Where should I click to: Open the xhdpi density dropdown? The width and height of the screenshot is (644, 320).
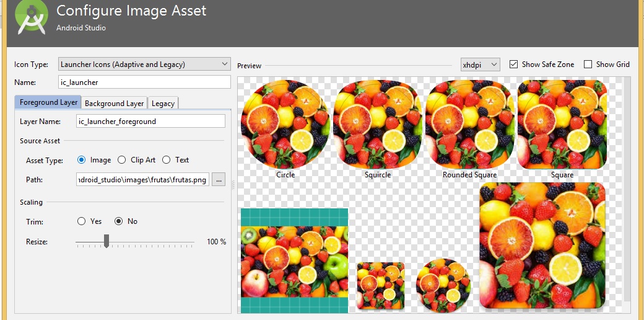pos(480,64)
